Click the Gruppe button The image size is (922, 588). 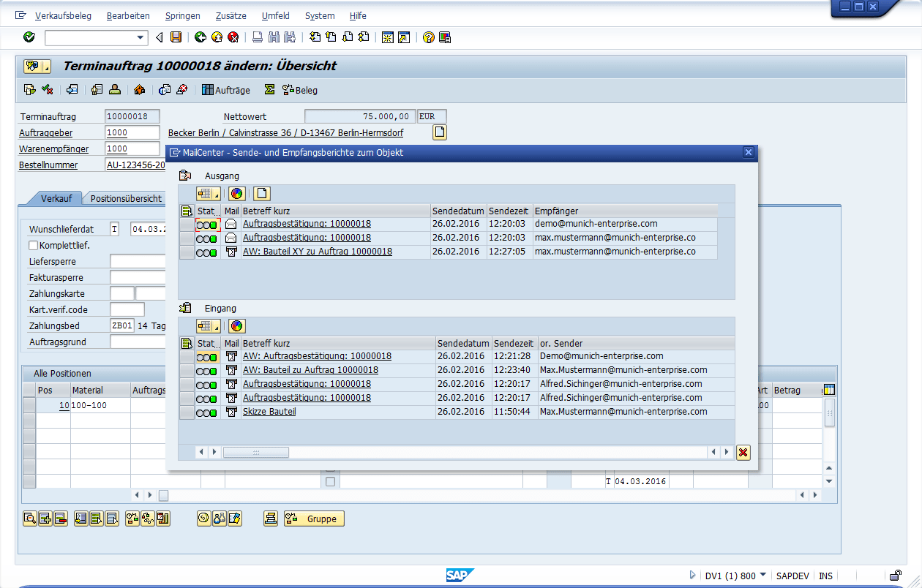point(314,519)
